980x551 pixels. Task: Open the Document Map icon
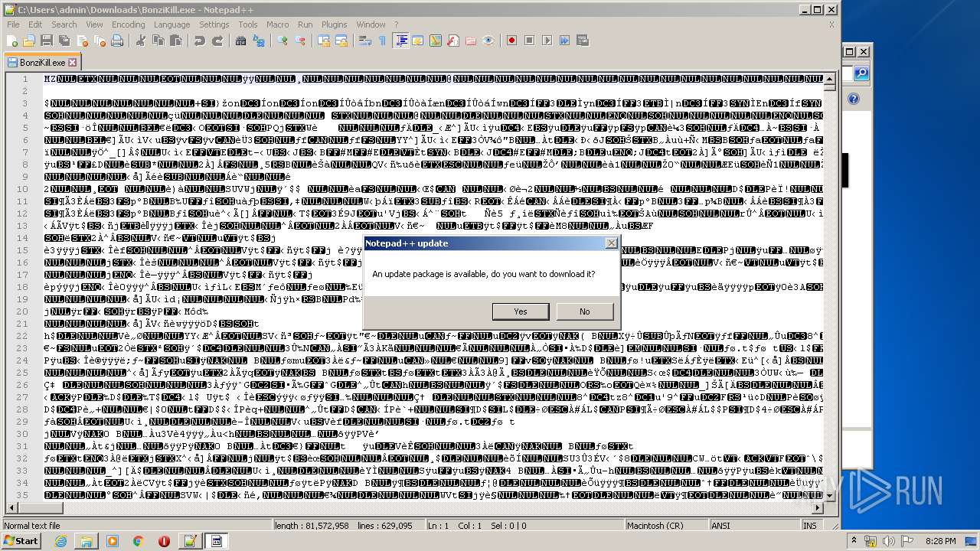436,41
